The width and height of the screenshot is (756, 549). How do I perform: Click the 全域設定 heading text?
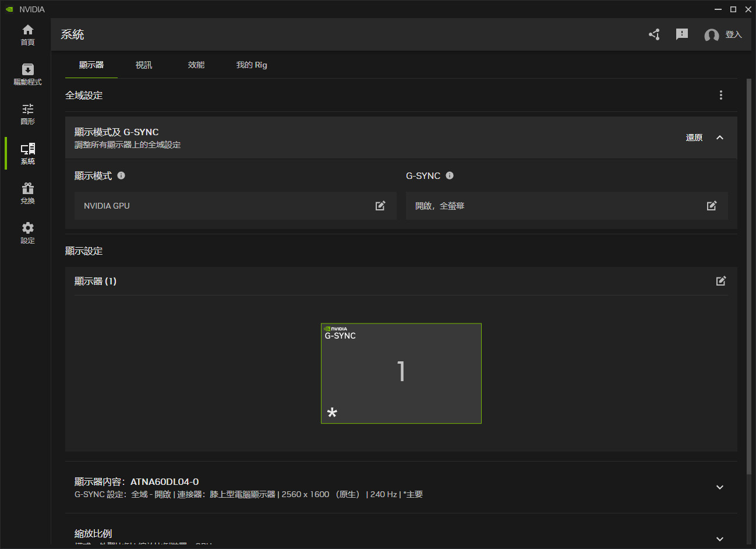pos(84,95)
